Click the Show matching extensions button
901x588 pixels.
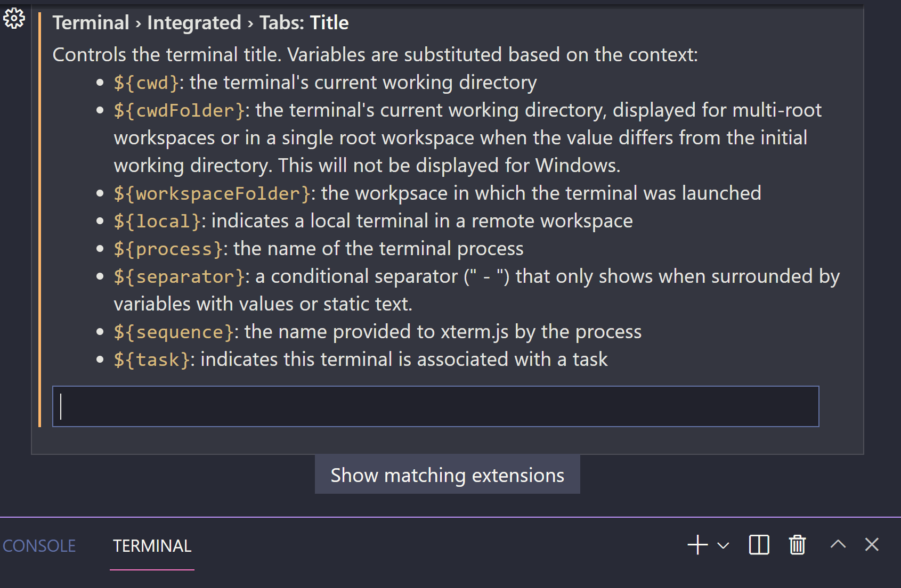click(x=447, y=475)
